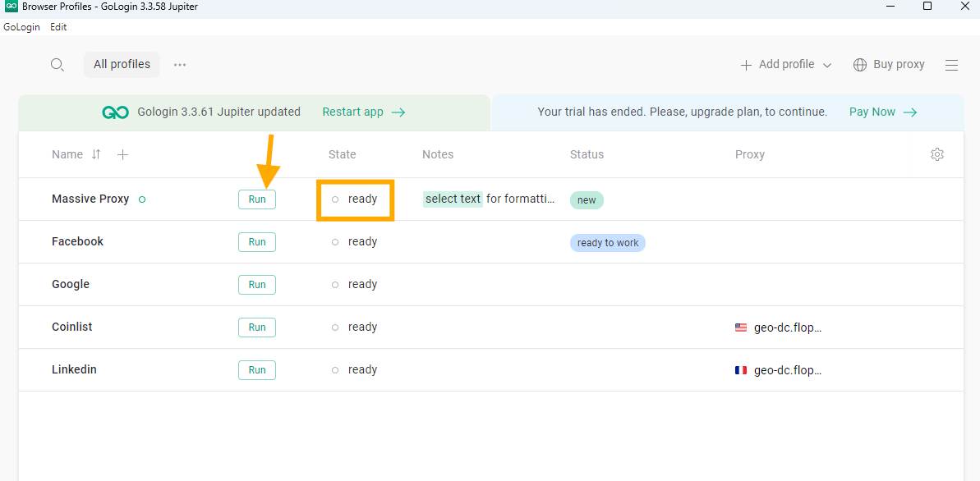Open the hamburger menu icon
Image resolution: width=980 pixels, height=481 pixels.
951,65
